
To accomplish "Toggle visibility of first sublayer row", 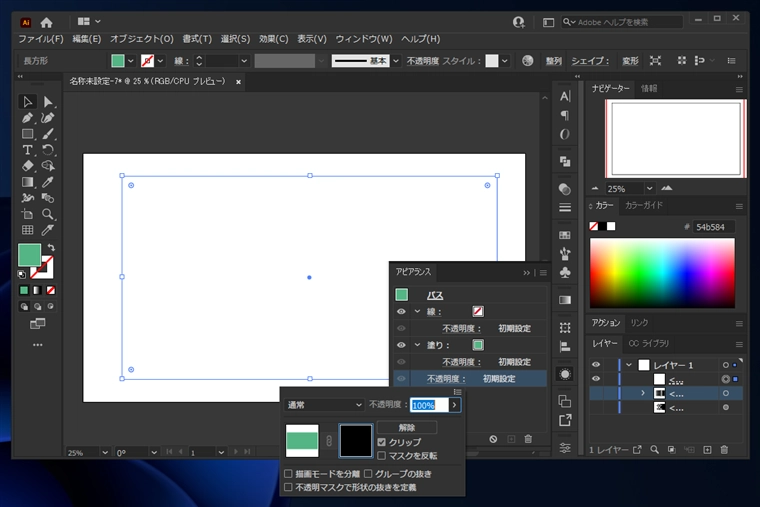I will [596, 379].
